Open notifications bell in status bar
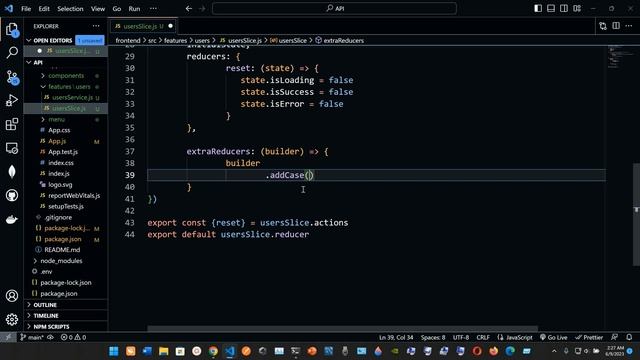This screenshot has width=640, height=360. pos(629,338)
